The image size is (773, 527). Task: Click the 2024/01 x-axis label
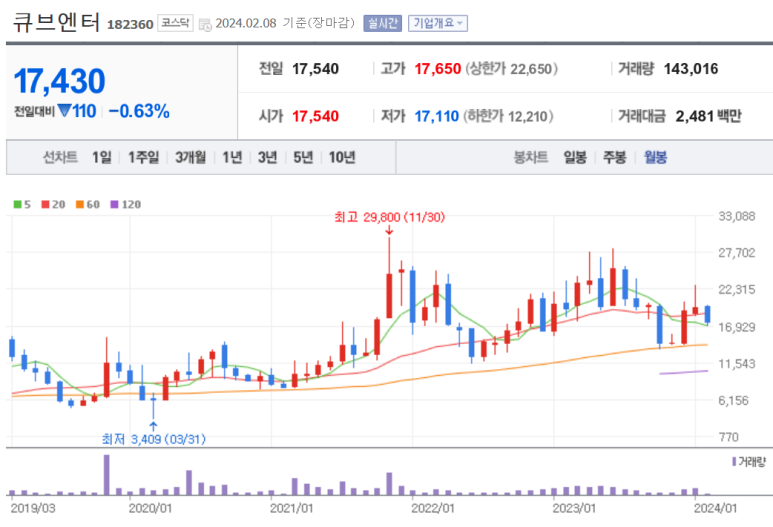click(715, 508)
